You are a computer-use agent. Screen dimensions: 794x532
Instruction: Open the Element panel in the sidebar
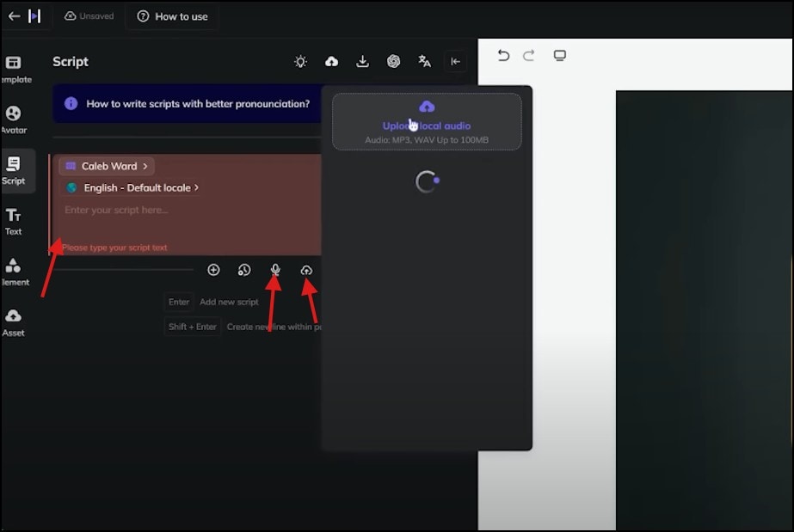14,269
